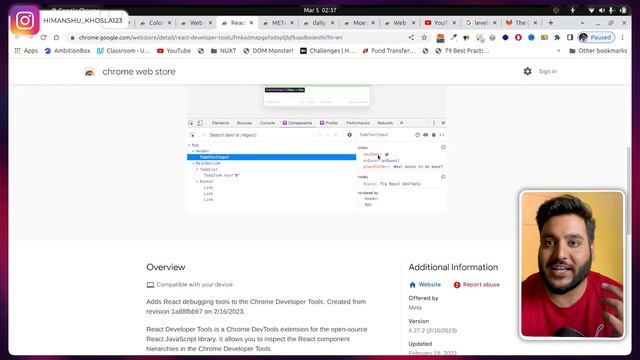Open the Fund Transfer... bookmark
This screenshot has height=360, width=640.
[389, 51]
